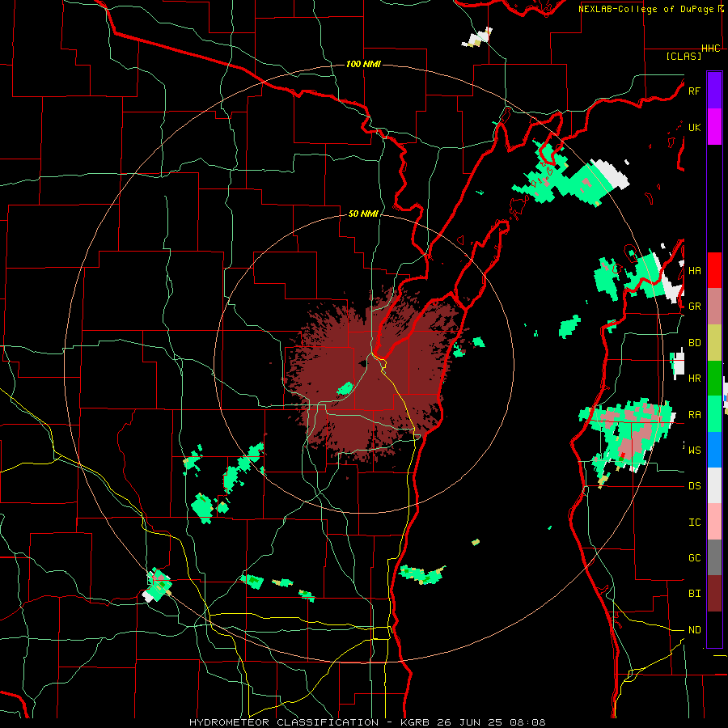Screen dimensions: 728x728
Task: Click the 100 NMI range ring label
Action: pos(363,64)
